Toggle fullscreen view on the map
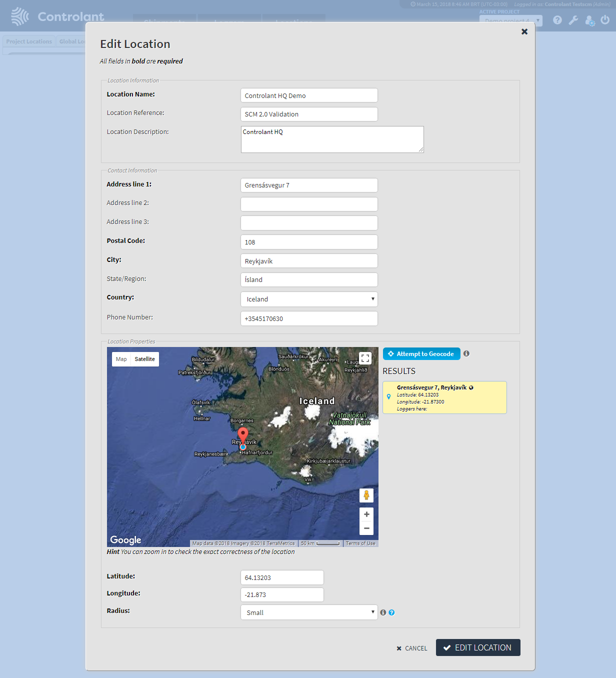The width and height of the screenshot is (616, 678). point(365,358)
